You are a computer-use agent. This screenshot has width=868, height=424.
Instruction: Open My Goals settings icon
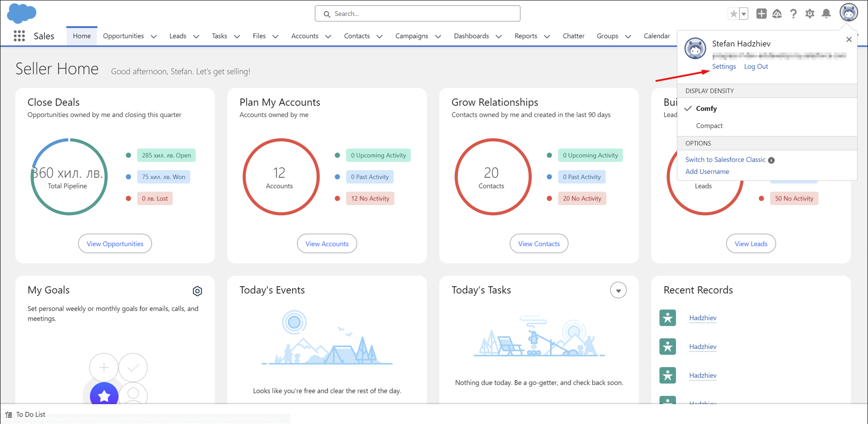tap(197, 291)
